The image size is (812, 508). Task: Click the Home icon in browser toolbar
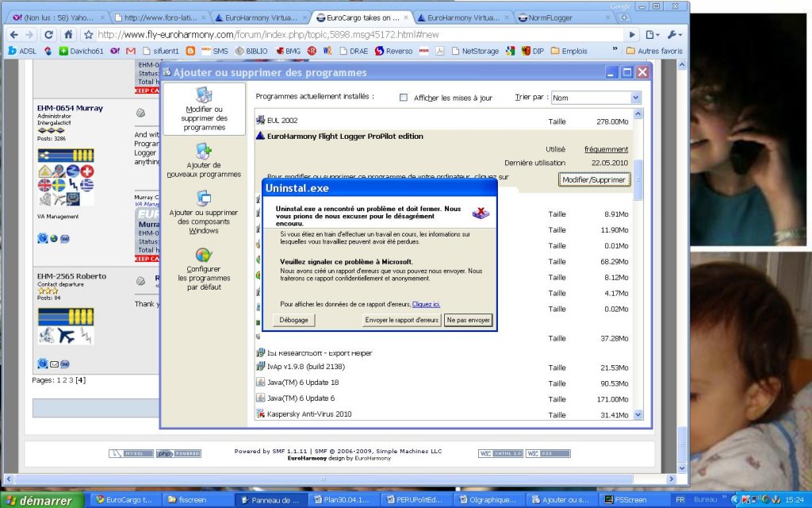click(x=68, y=35)
